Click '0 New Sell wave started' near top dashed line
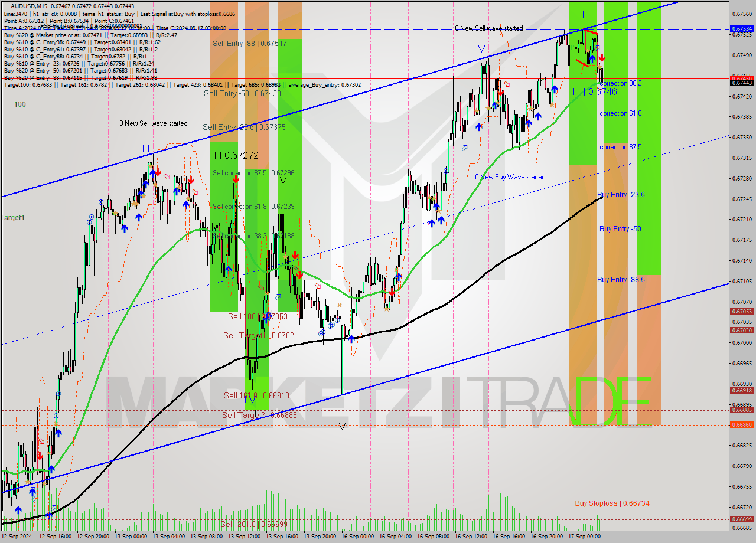The image size is (756, 543). [x=488, y=28]
